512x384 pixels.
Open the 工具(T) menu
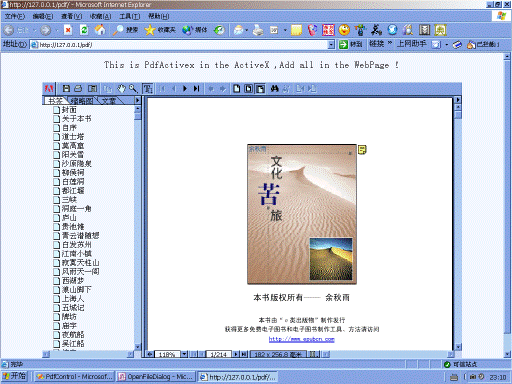click(130, 16)
